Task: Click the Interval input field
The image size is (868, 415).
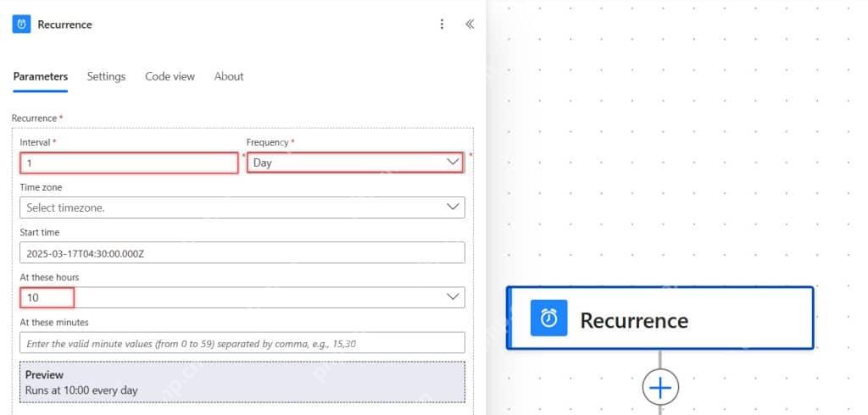Action: point(129,163)
